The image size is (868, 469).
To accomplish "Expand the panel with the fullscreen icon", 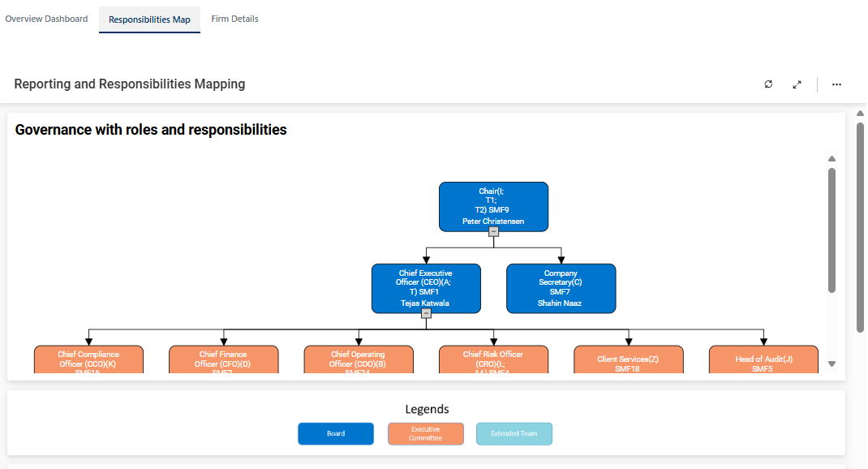I will [797, 84].
